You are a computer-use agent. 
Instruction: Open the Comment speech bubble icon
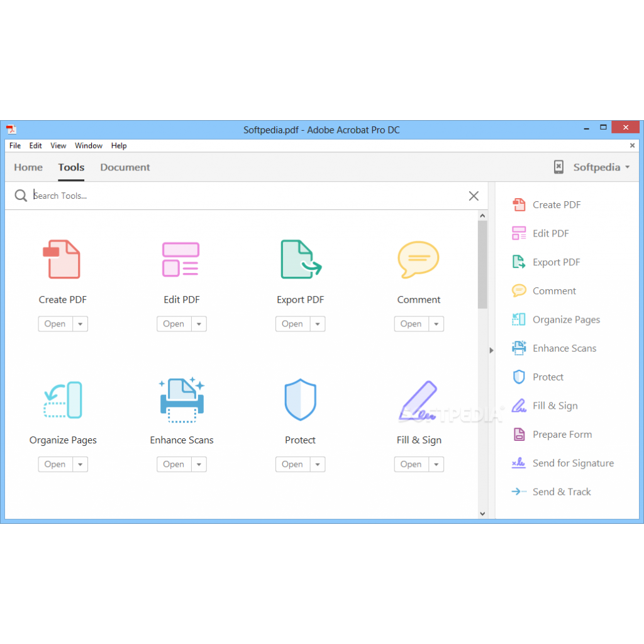418,259
